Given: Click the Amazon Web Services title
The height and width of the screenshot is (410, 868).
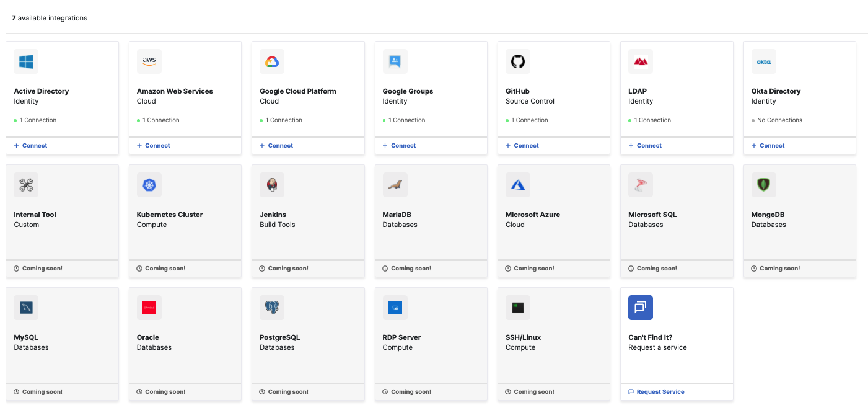Looking at the screenshot, I should (175, 91).
